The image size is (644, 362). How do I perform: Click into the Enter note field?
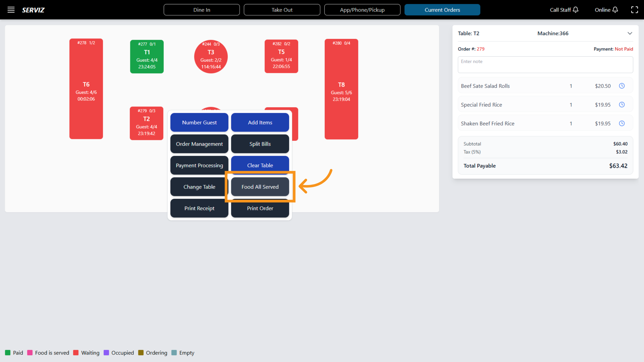[x=545, y=65]
